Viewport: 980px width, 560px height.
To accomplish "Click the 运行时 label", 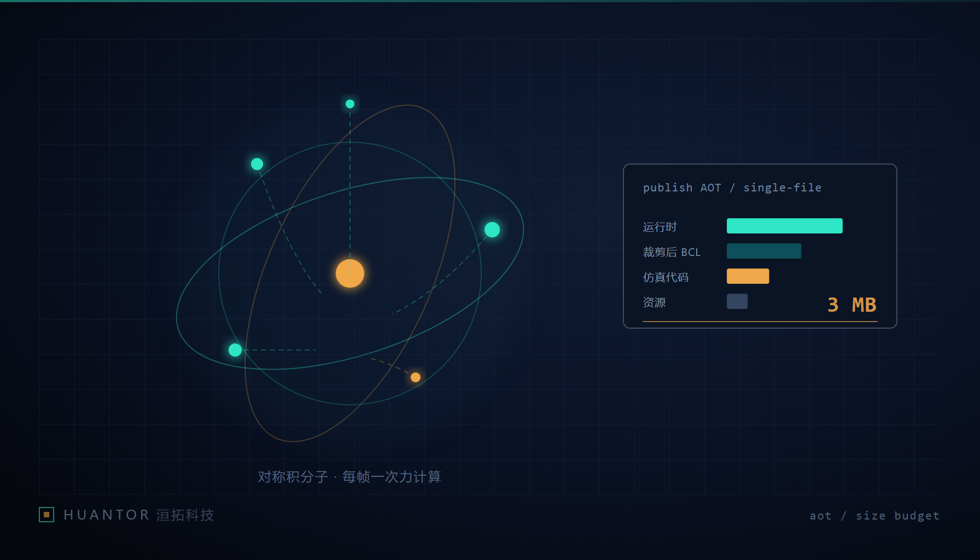I will coord(660,227).
